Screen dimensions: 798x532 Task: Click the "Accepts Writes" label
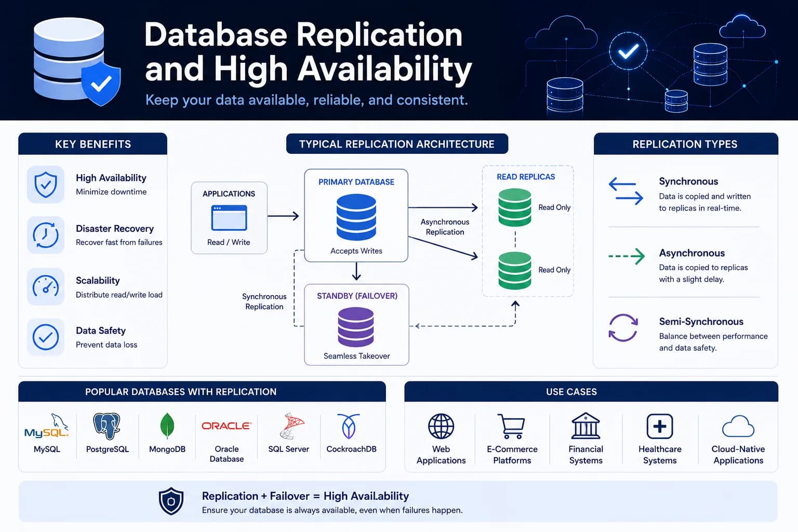tap(356, 251)
